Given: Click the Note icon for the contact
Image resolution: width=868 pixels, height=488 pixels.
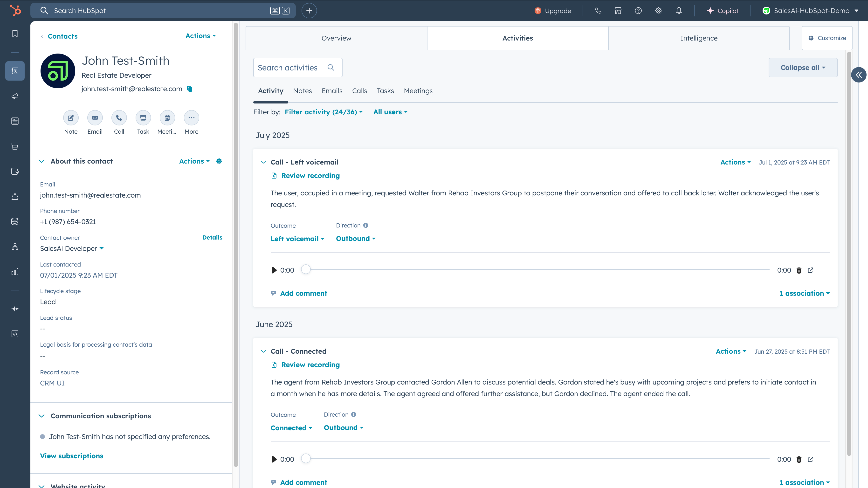Looking at the screenshot, I should tap(71, 118).
